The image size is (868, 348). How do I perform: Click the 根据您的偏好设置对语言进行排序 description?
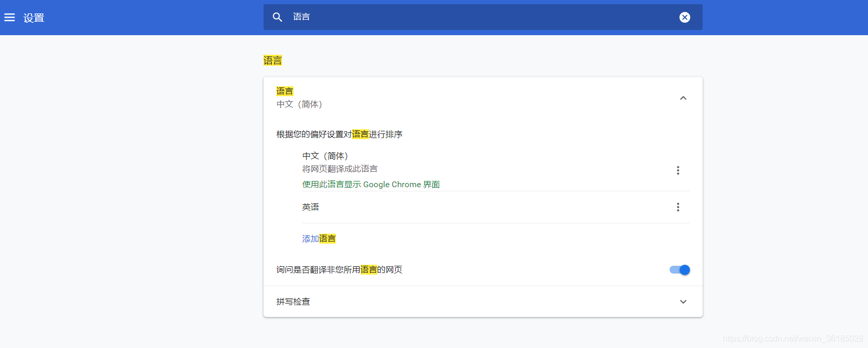coord(339,134)
